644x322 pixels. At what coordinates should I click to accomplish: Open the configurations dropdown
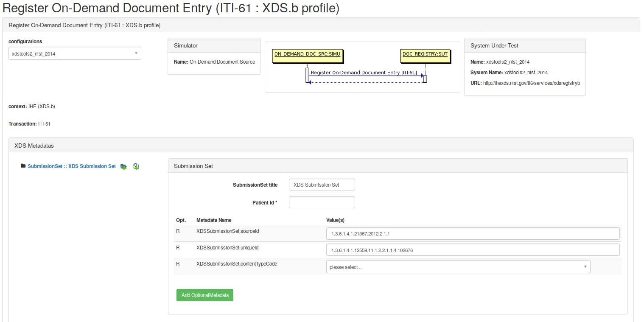pos(75,53)
